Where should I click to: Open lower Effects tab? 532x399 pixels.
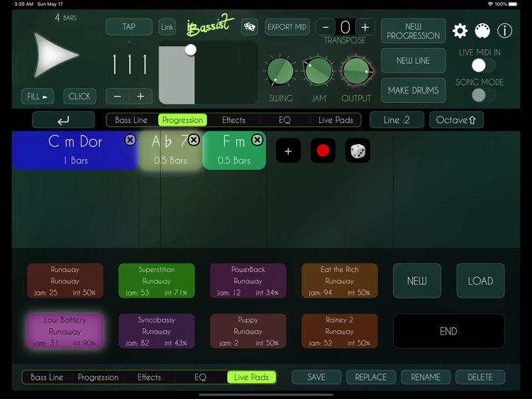(x=149, y=377)
